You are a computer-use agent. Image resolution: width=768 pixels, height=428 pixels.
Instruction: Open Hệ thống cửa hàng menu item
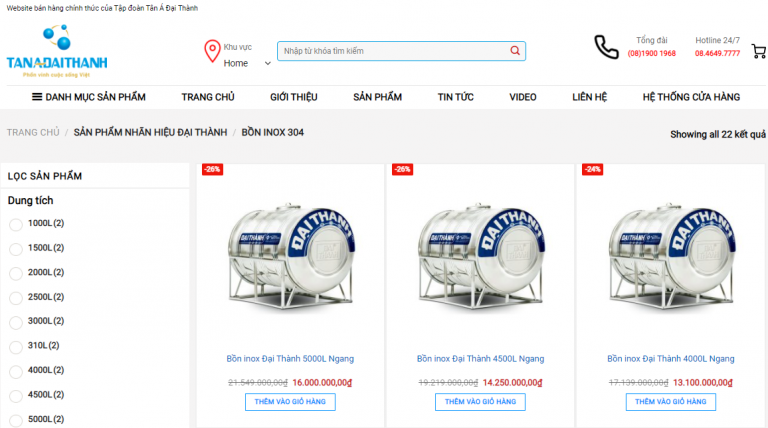coord(691,97)
